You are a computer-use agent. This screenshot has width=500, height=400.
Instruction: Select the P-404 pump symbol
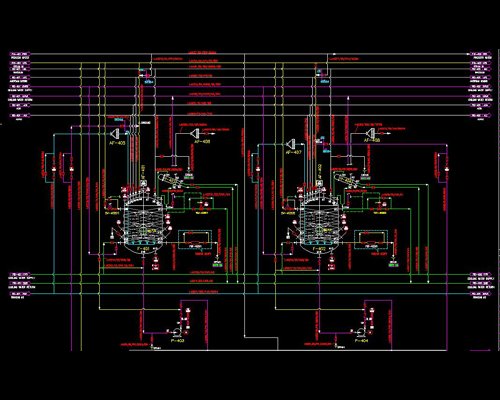[x=360, y=332]
